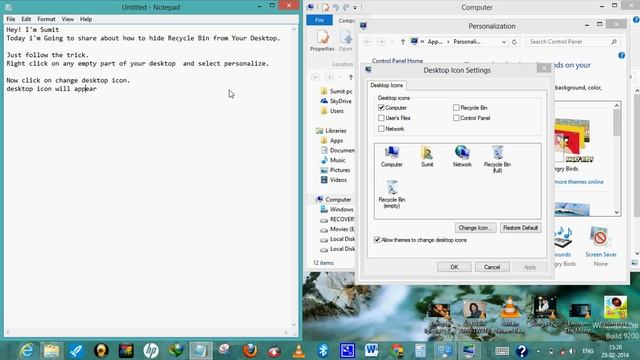
Task: Toggle Allow themes to change desktop icons
Action: tap(377, 240)
